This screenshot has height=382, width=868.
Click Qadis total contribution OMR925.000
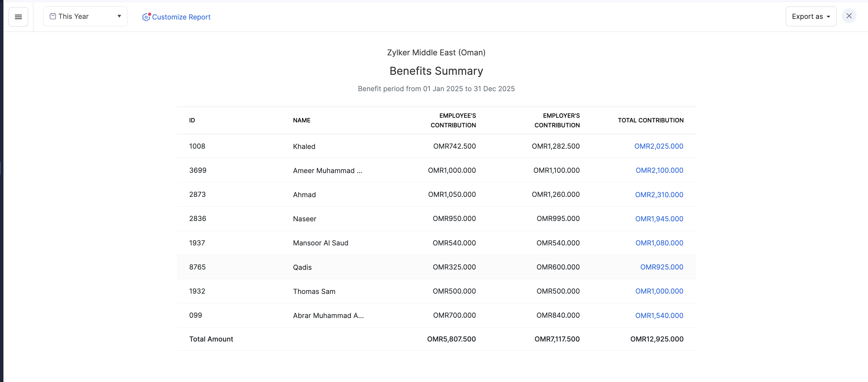pos(662,267)
